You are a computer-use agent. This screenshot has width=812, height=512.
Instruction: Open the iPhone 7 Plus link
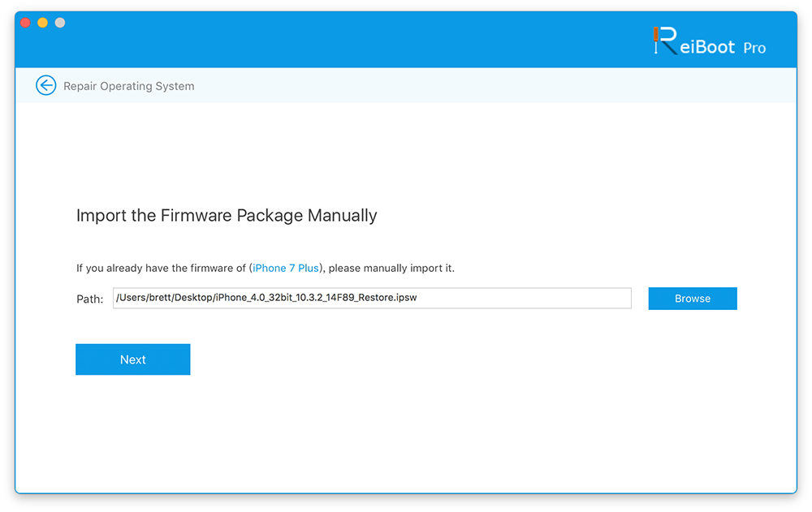[x=285, y=268]
